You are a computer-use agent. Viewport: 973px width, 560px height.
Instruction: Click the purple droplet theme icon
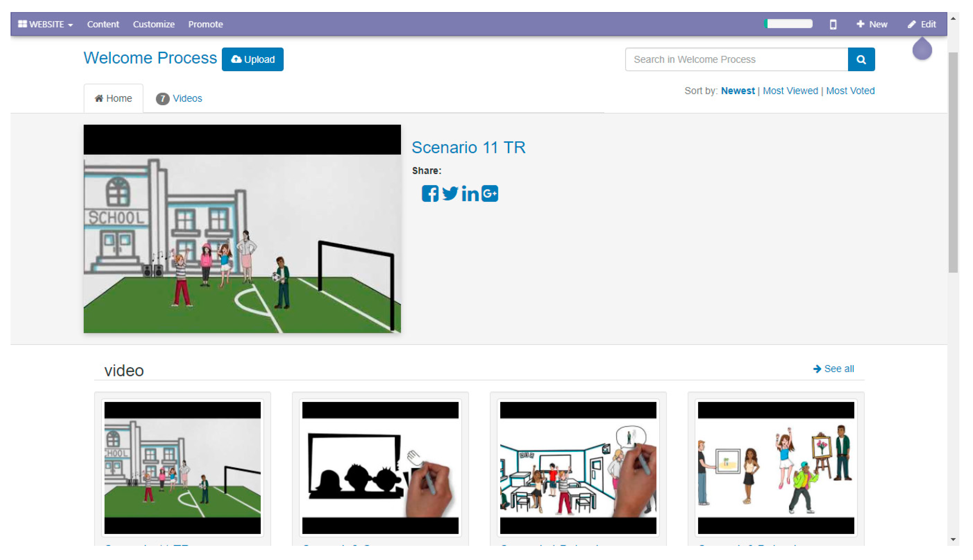(922, 48)
